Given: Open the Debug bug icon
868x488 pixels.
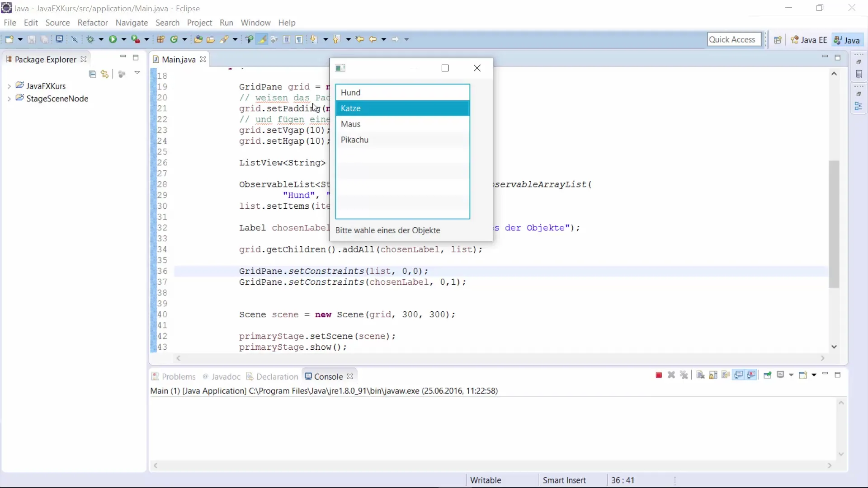Looking at the screenshot, I should (90, 39).
